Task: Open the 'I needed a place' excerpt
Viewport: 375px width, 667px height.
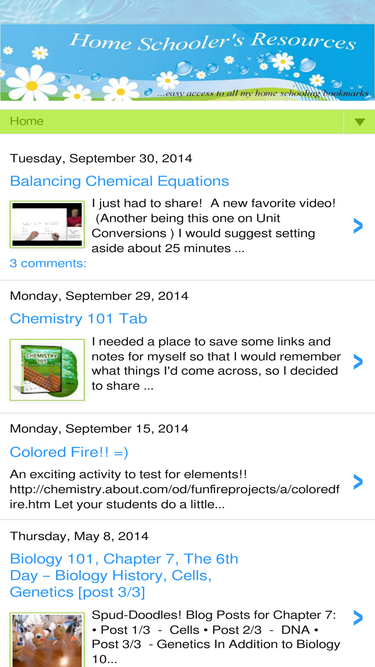Action: (x=216, y=364)
